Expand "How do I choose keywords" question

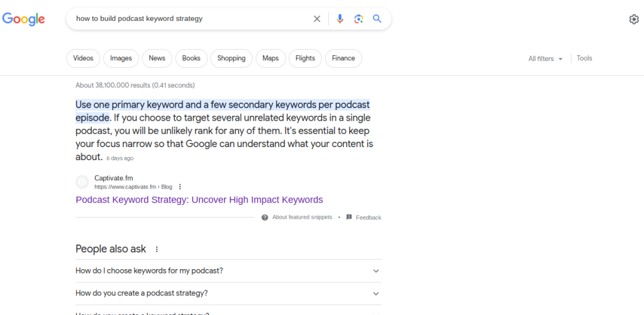coord(228,270)
